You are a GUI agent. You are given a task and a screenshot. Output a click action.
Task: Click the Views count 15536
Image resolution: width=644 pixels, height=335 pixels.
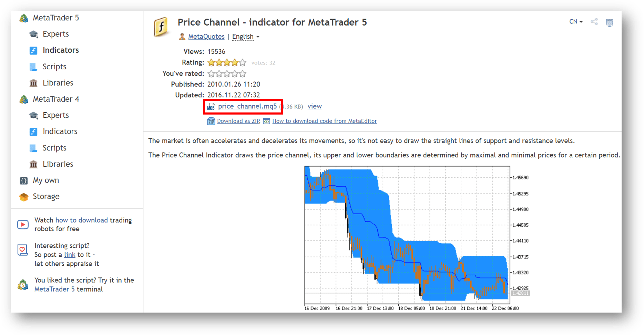216,52
